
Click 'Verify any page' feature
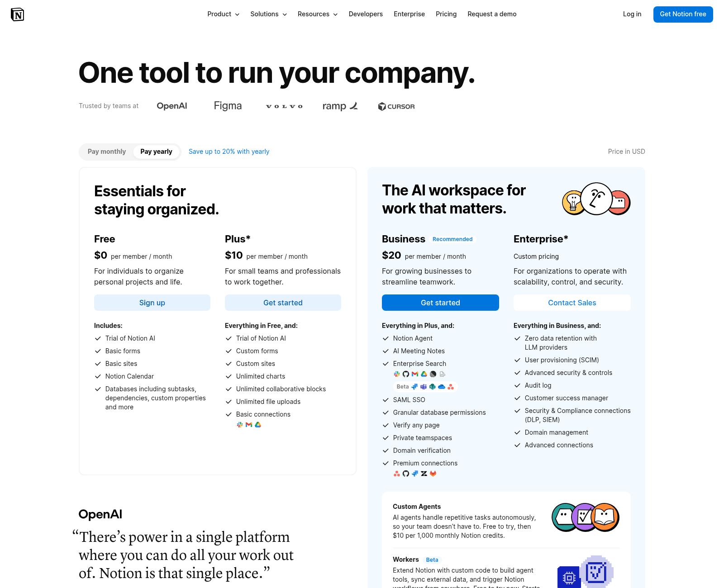coord(416,425)
